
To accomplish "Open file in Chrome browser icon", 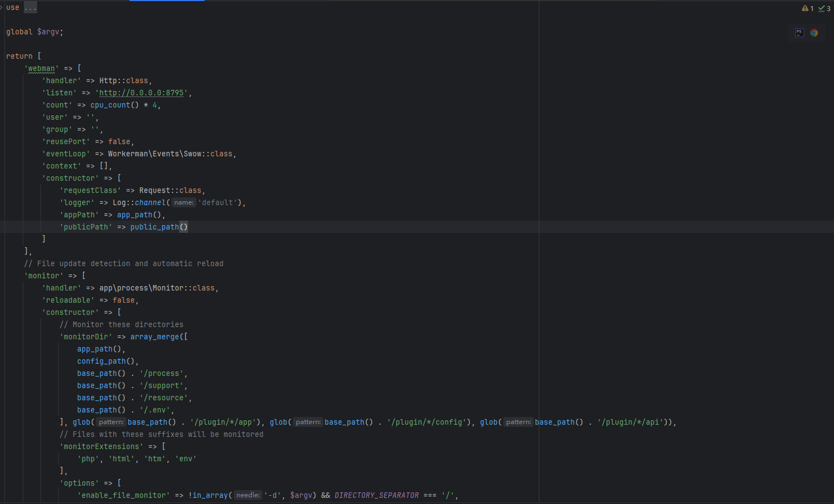I will pyautogui.click(x=814, y=33).
